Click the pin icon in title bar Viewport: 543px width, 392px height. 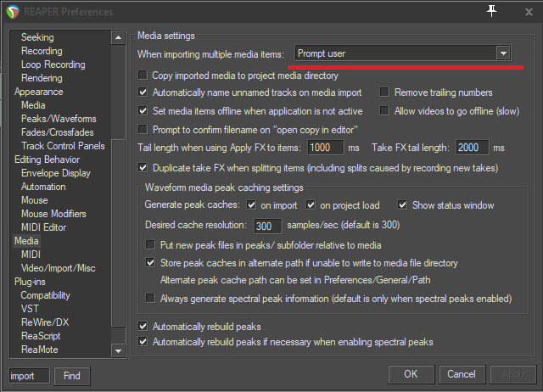coord(492,10)
